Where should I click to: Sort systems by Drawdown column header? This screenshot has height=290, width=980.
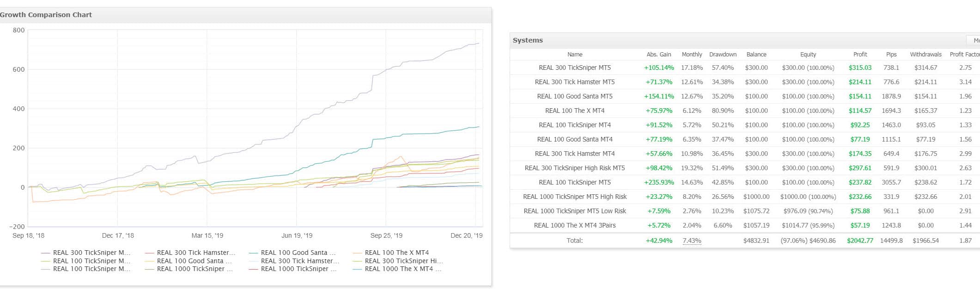coord(723,55)
